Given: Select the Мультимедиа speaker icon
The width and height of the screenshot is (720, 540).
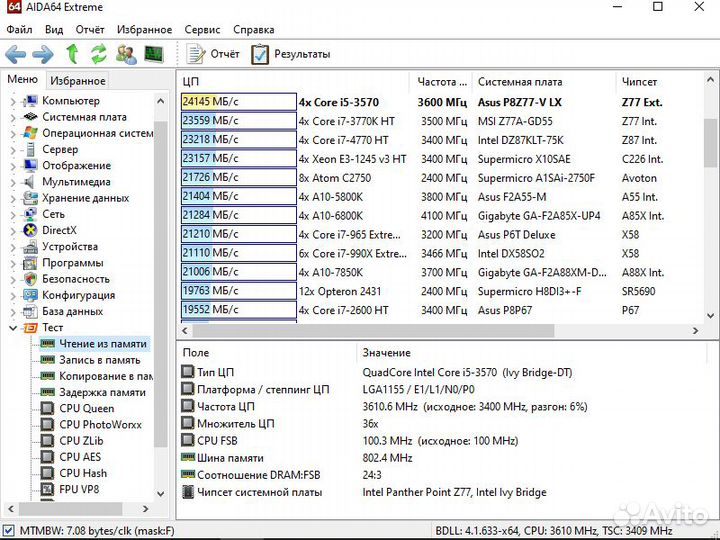Looking at the screenshot, I should (29, 181).
